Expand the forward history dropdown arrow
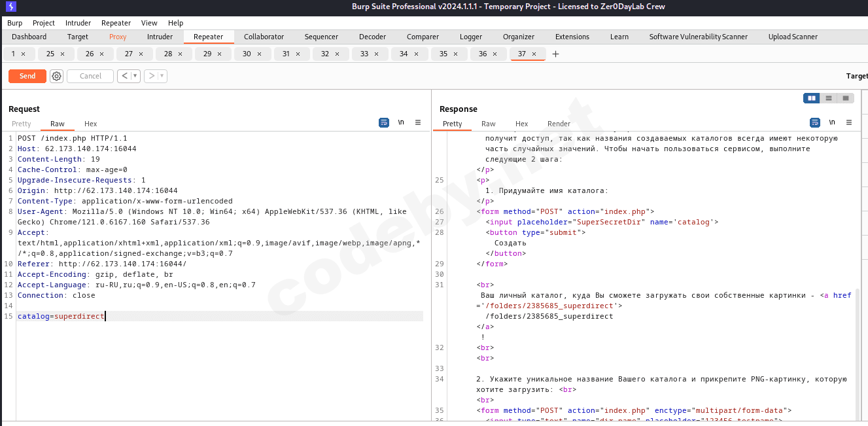The image size is (868, 426). click(x=162, y=76)
